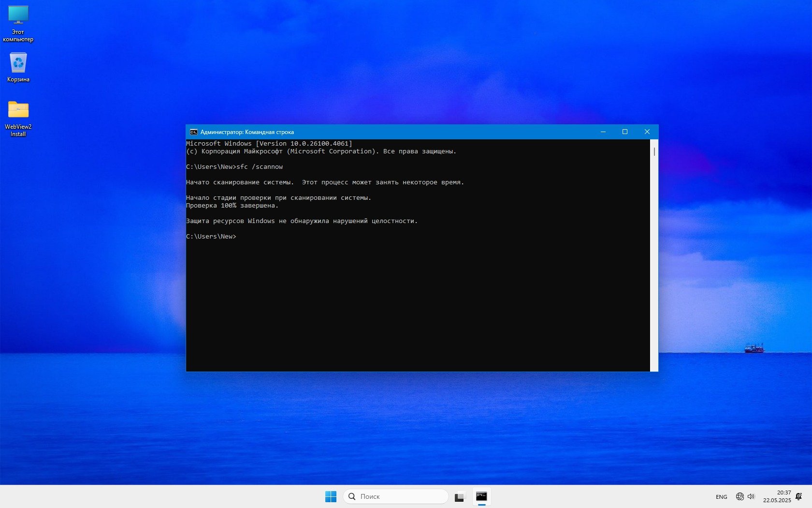Click the console scrollbar thumb
Screen dimensions: 812x508
click(x=654, y=151)
